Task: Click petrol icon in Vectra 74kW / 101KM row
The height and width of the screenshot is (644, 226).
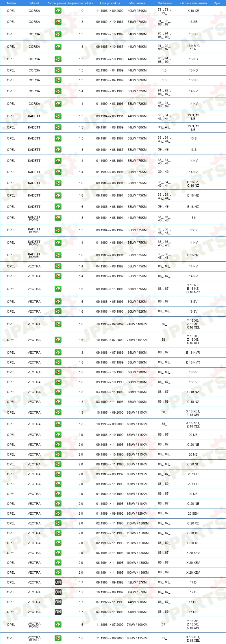Action: 58,340
